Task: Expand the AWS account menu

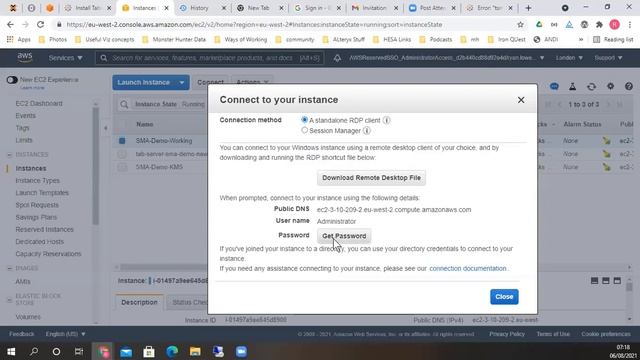Action: 446,58
